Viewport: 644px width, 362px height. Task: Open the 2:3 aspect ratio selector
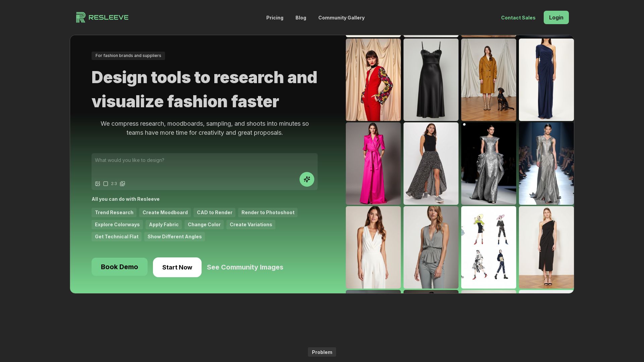114,184
